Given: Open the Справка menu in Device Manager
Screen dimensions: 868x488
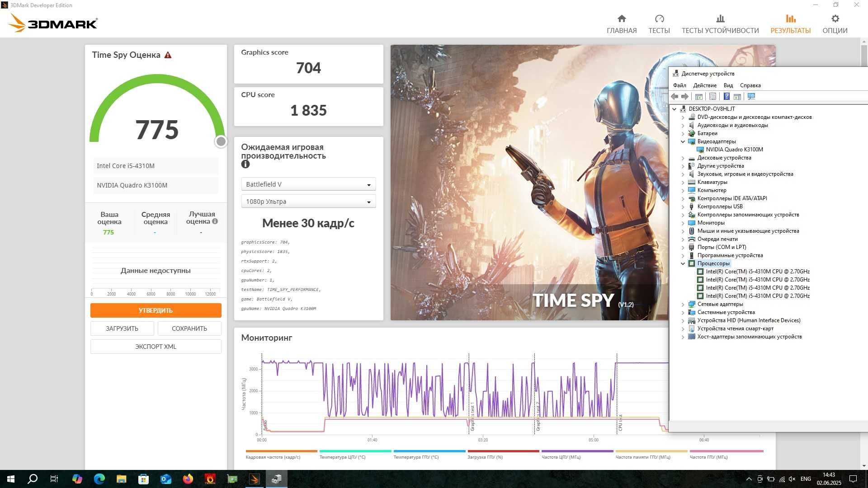Looking at the screenshot, I should 750,85.
